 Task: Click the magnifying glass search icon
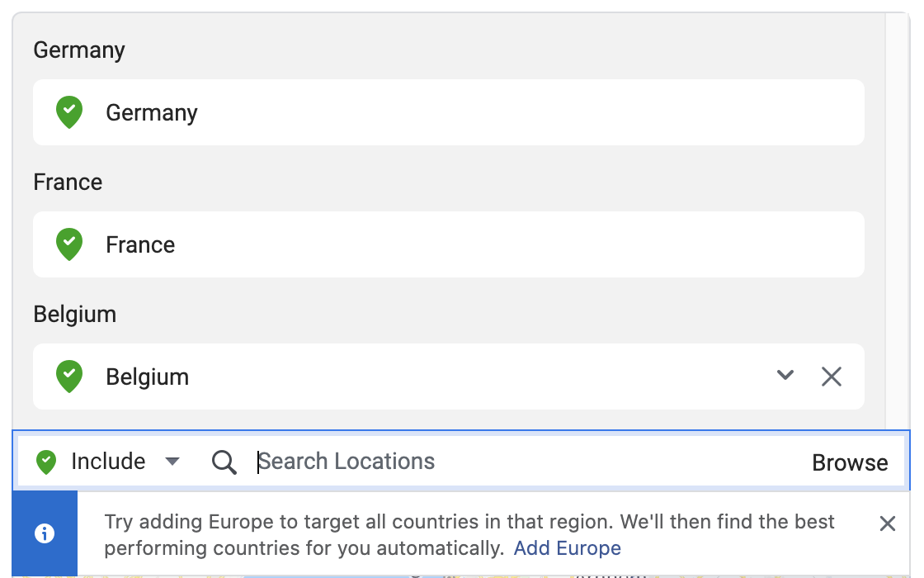pyautogui.click(x=224, y=462)
